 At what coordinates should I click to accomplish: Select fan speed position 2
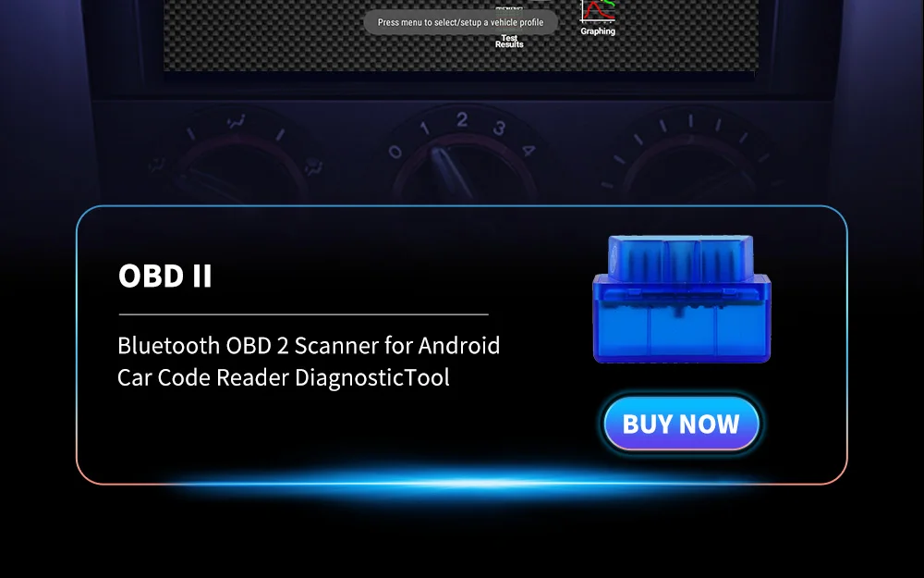coord(463,119)
